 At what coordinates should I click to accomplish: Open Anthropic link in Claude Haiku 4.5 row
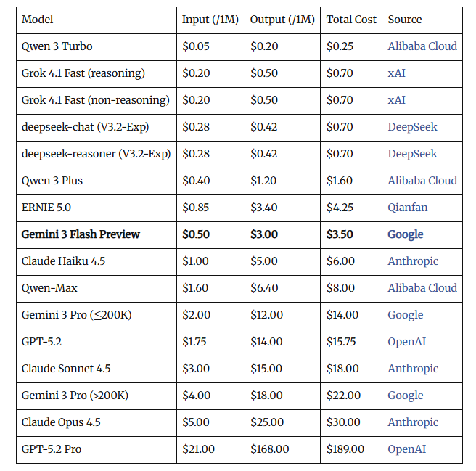(413, 261)
